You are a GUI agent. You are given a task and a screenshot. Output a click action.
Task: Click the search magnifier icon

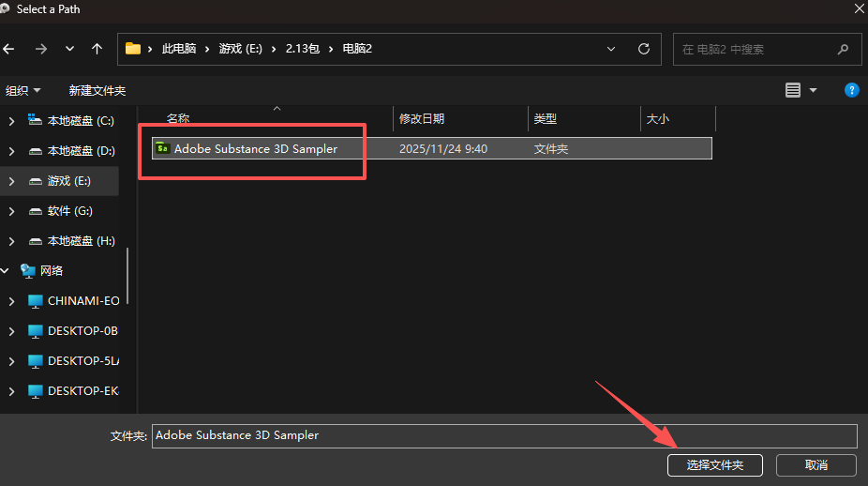click(x=843, y=50)
